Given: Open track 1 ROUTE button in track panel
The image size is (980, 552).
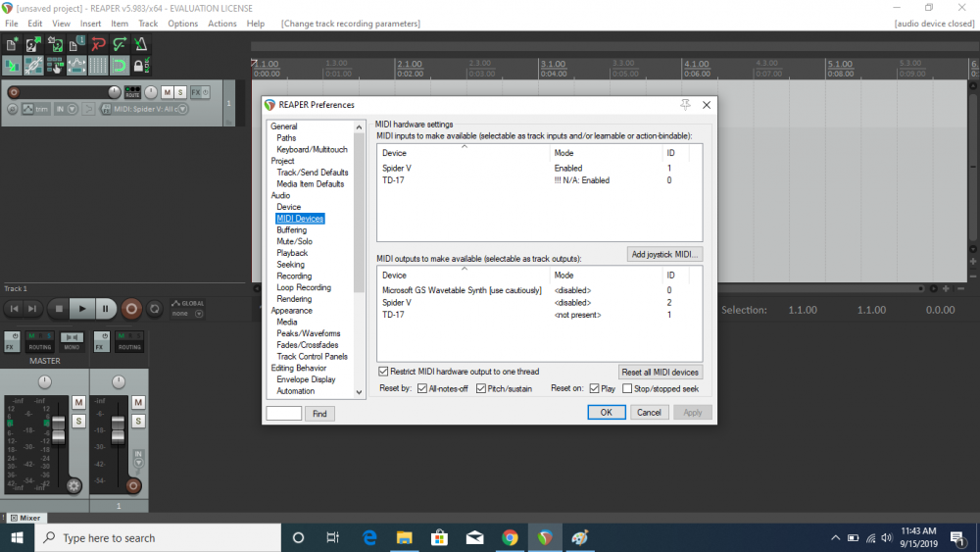Looking at the screenshot, I should coord(132,92).
